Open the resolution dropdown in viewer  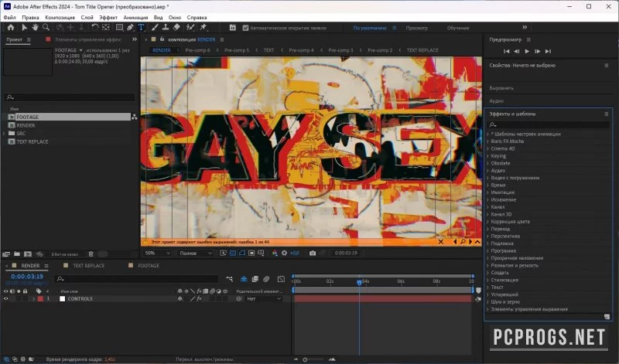pos(196,253)
